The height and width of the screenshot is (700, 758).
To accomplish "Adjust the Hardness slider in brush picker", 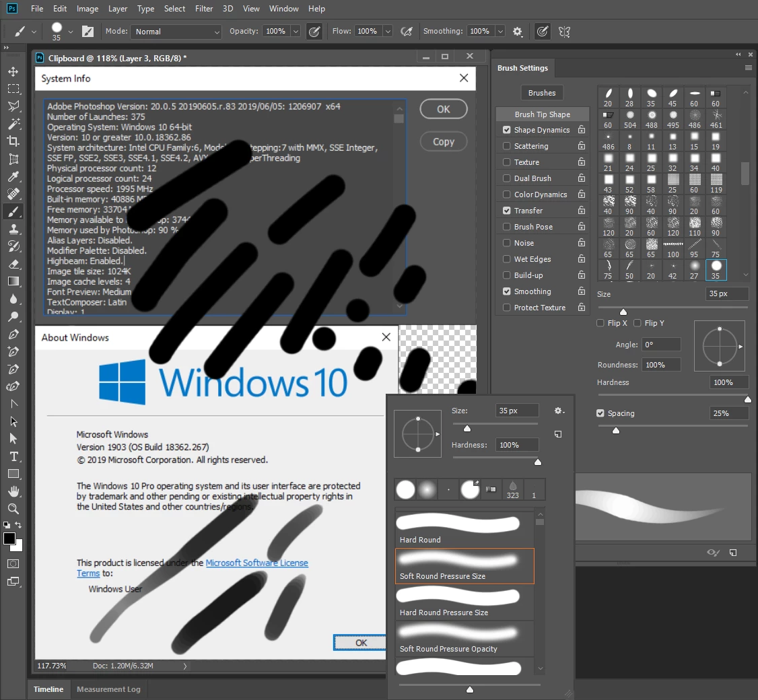I will (538, 462).
